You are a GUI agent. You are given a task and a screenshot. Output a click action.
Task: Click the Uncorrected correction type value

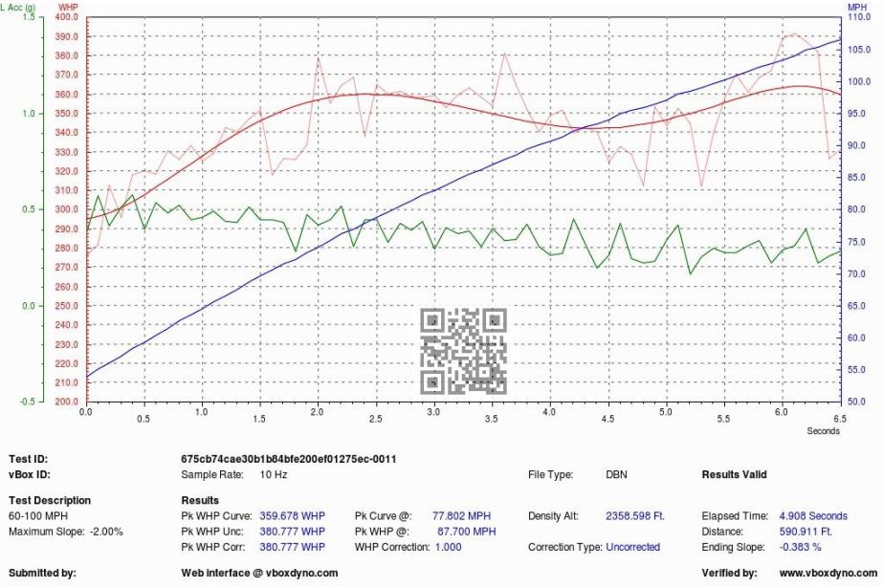(632, 547)
